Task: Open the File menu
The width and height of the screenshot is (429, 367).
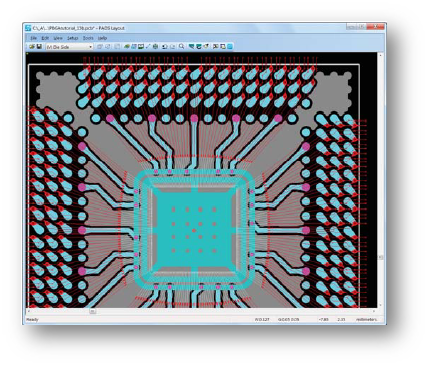Action: pos(33,38)
